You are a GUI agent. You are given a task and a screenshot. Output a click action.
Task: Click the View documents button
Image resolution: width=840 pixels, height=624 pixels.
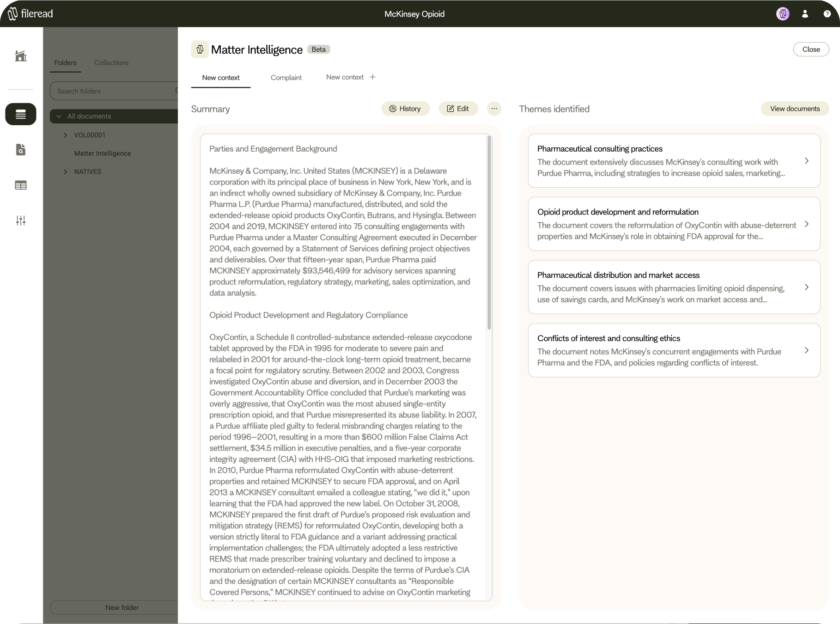click(x=795, y=109)
